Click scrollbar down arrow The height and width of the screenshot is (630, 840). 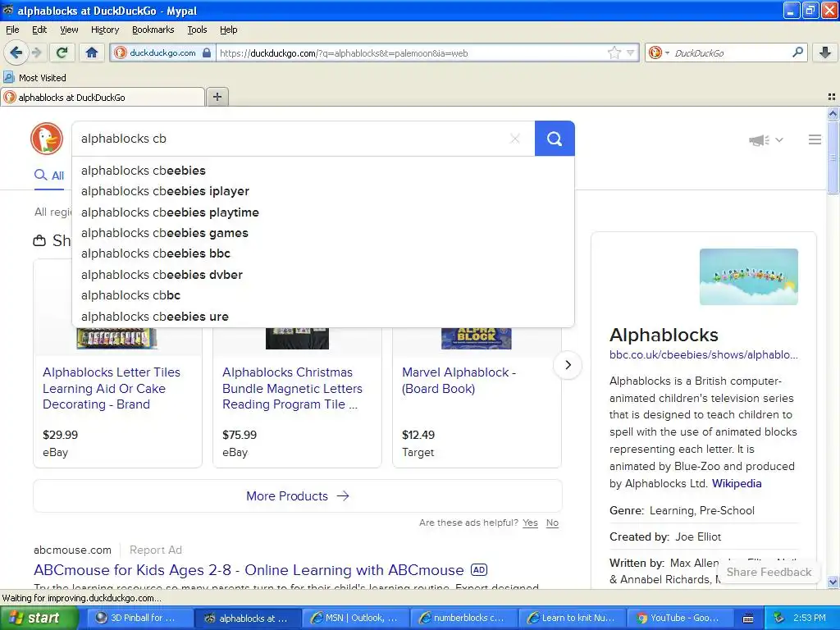(833, 582)
